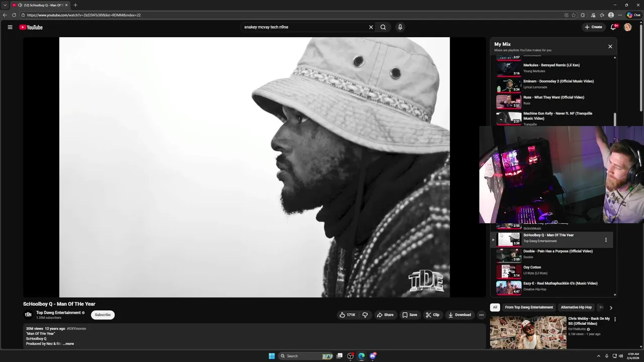644x362 pixels.
Task: Open the YouTube account avatar menu
Action: 627,27
